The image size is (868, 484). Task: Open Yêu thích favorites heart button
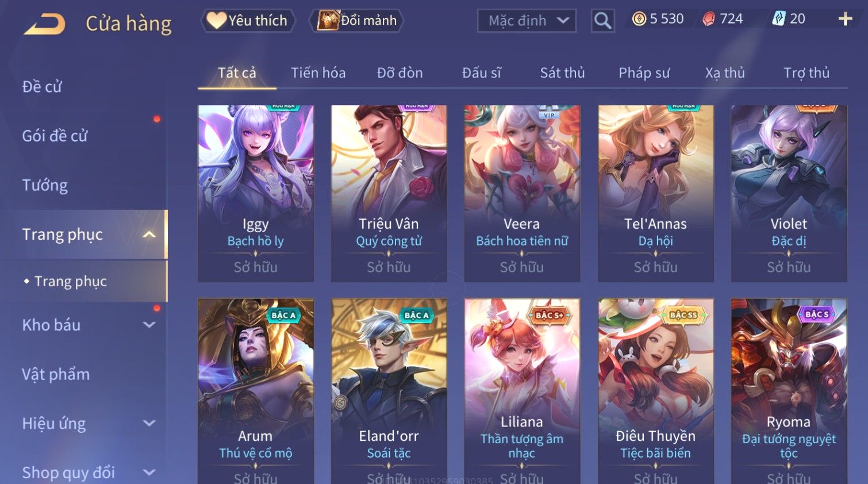[248, 21]
